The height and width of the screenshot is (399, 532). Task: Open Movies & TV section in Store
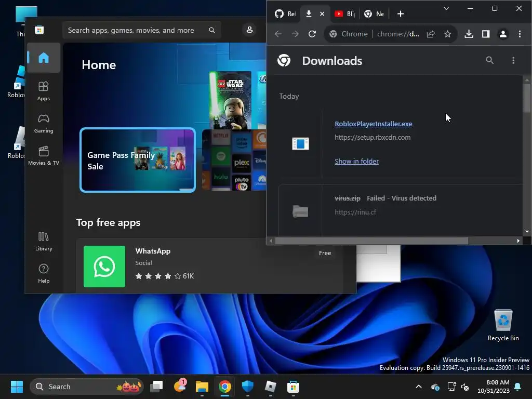44,156
